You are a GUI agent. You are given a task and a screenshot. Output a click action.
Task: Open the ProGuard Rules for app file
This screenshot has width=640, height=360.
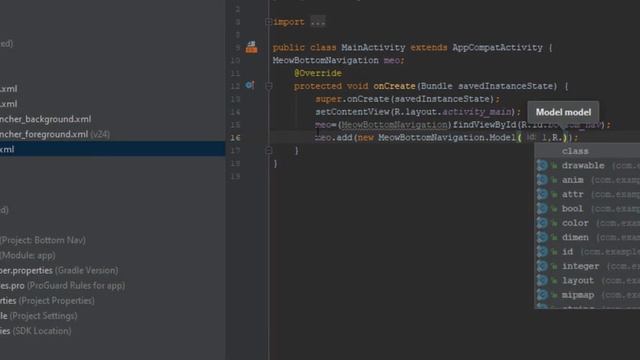tap(62, 285)
